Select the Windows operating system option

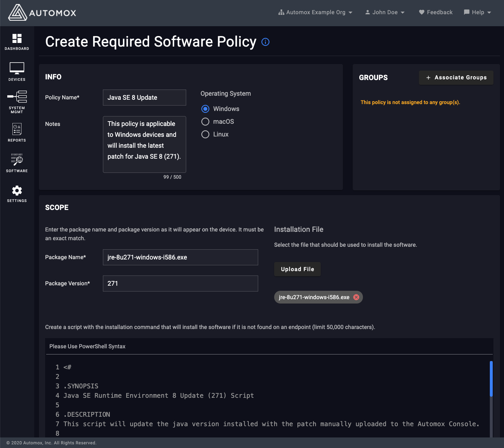click(x=205, y=109)
